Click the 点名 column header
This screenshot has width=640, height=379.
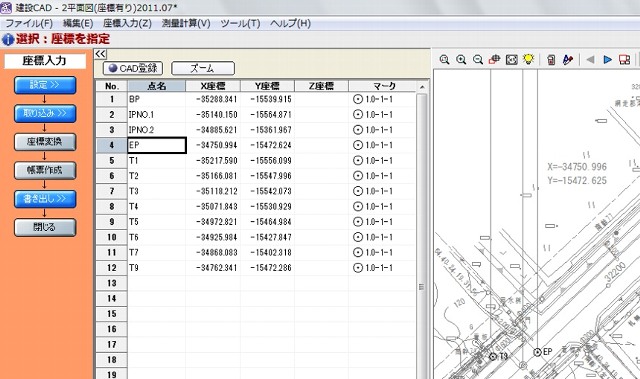(157, 86)
